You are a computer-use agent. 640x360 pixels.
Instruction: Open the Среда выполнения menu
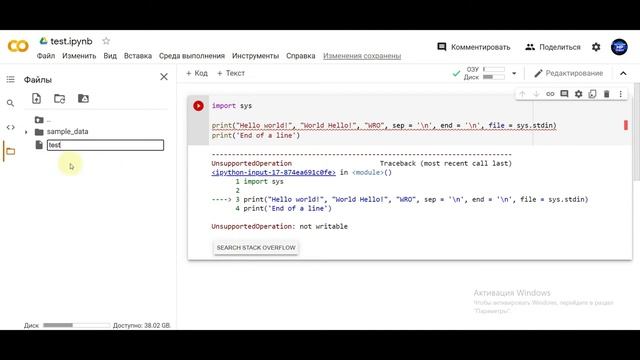pyautogui.click(x=192, y=56)
